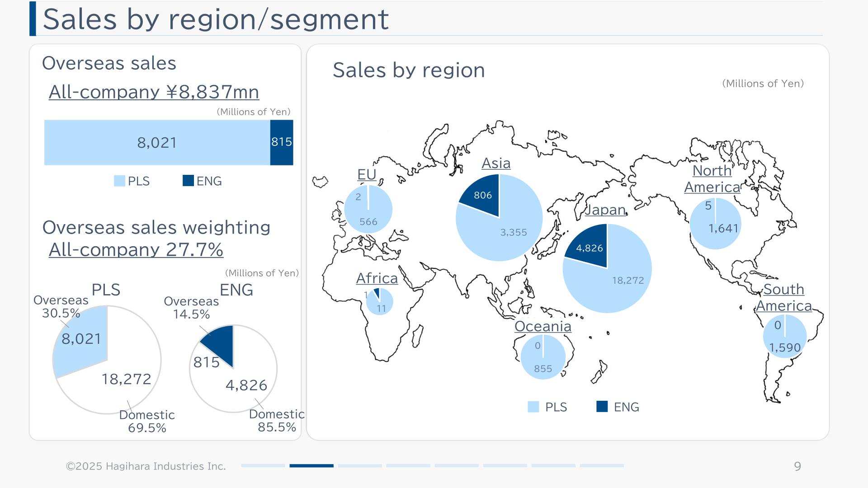Click the 855 value in Oceania pie
The height and width of the screenshot is (488, 868).
point(543,369)
